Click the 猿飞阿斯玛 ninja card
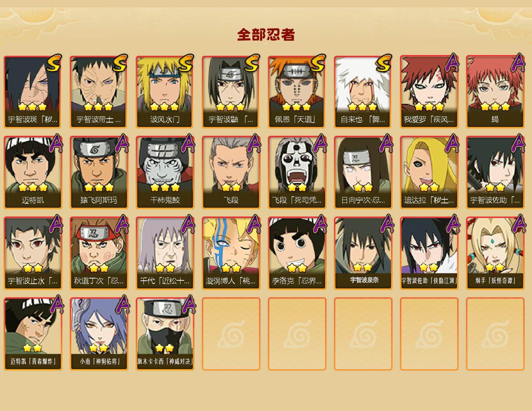This screenshot has height=411, width=532. point(99,172)
